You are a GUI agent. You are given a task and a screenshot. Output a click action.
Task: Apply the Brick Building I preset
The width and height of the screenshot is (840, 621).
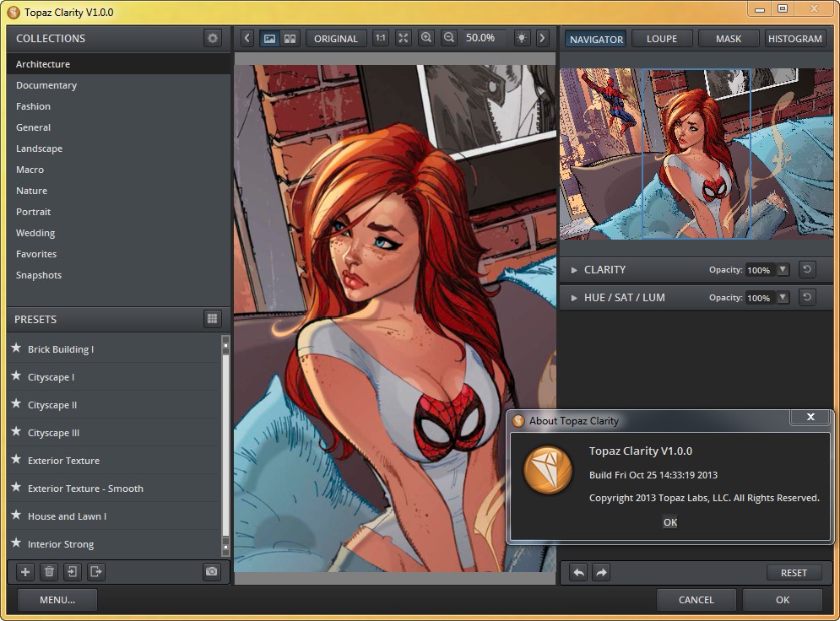click(x=114, y=349)
